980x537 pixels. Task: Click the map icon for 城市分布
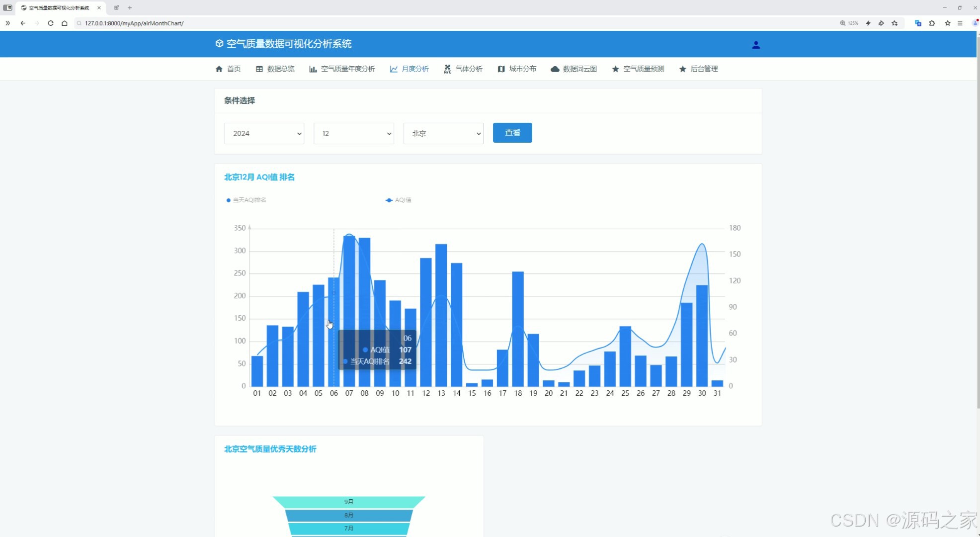[501, 69]
